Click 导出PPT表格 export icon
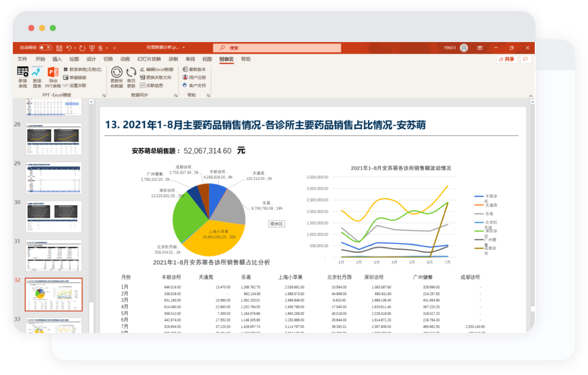The width and height of the screenshot is (588, 375). [x=53, y=72]
